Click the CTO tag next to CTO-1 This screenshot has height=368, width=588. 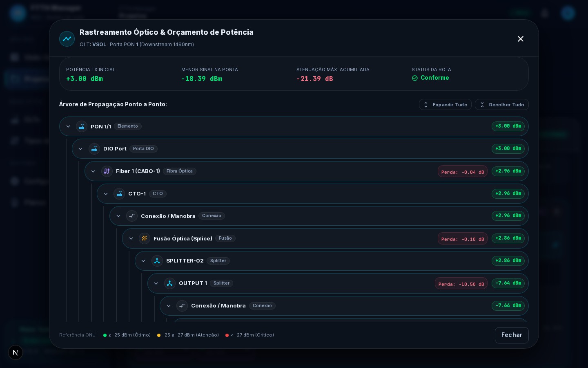(158, 194)
